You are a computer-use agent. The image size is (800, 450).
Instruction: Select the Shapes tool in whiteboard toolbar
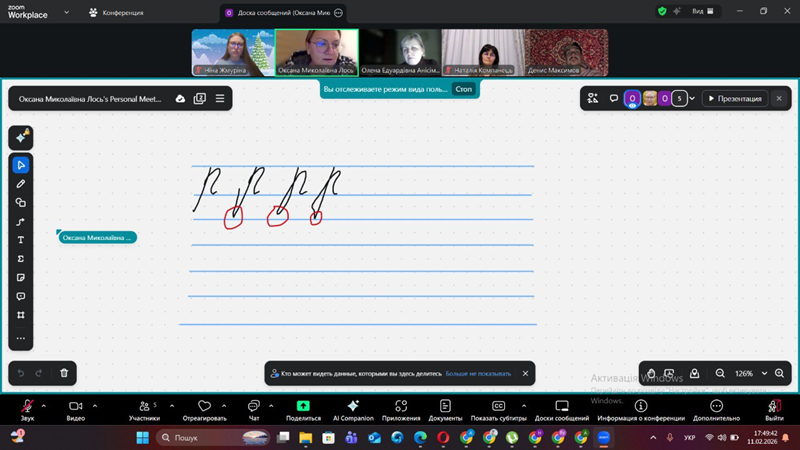tap(21, 203)
